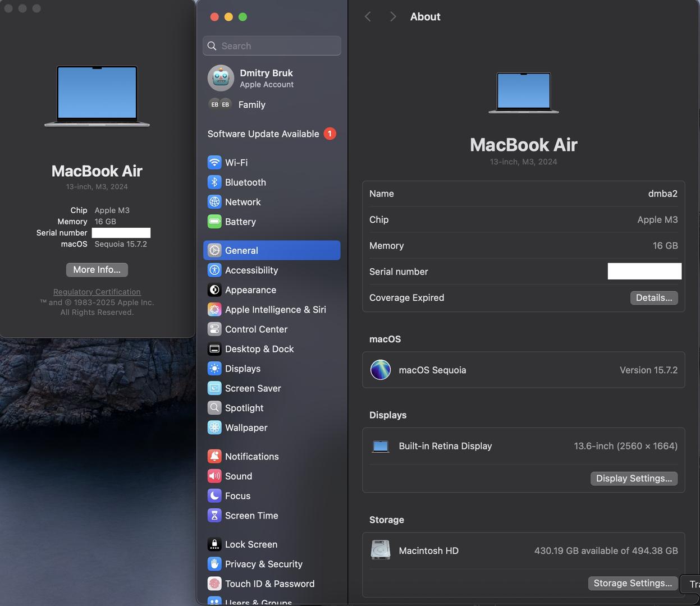This screenshot has height=606, width=700.
Task: Open the Accessibility settings icon
Action: (x=214, y=270)
